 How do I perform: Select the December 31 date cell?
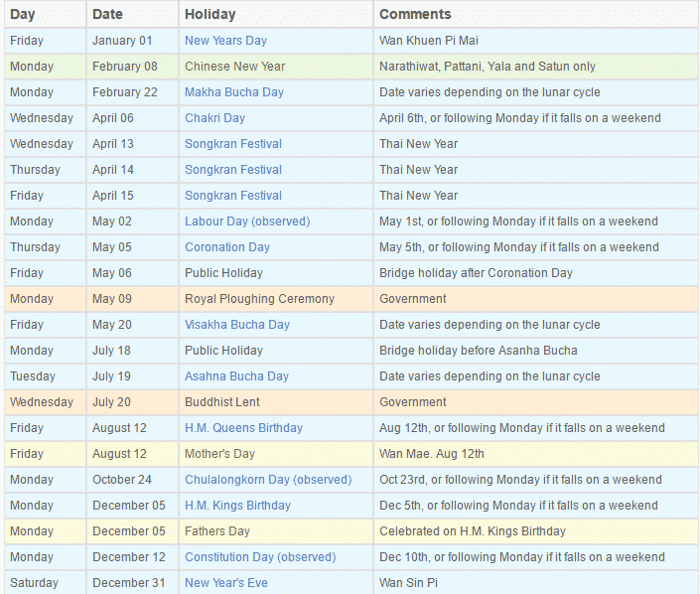click(132, 583)
